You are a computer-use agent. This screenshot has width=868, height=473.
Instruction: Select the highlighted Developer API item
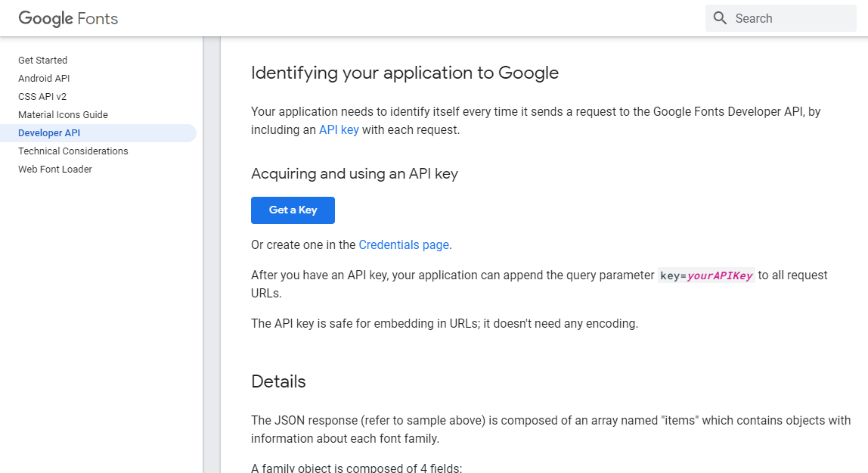point(49,132)
